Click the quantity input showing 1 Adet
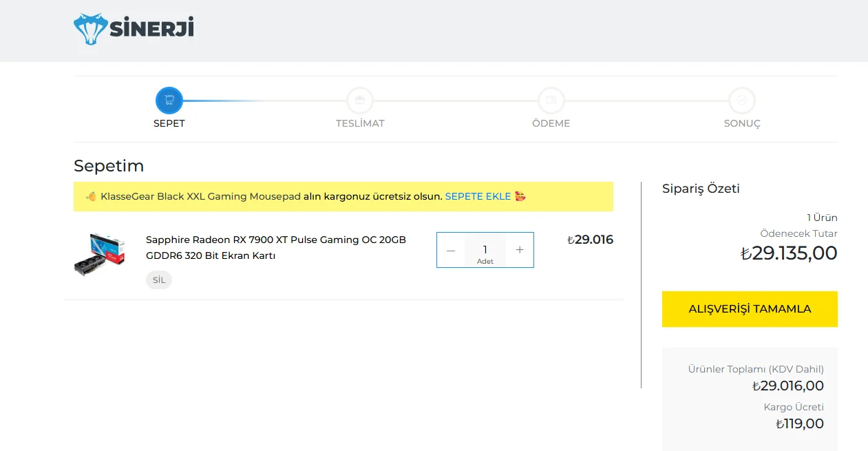Image resolution: width=868 pixels, height=451 pixels. click(x=485, y=251)
